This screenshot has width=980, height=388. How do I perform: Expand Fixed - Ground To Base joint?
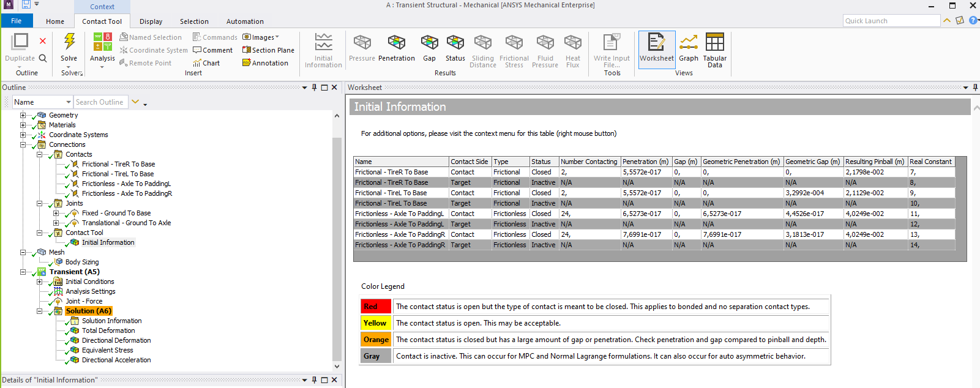[56, 213]
